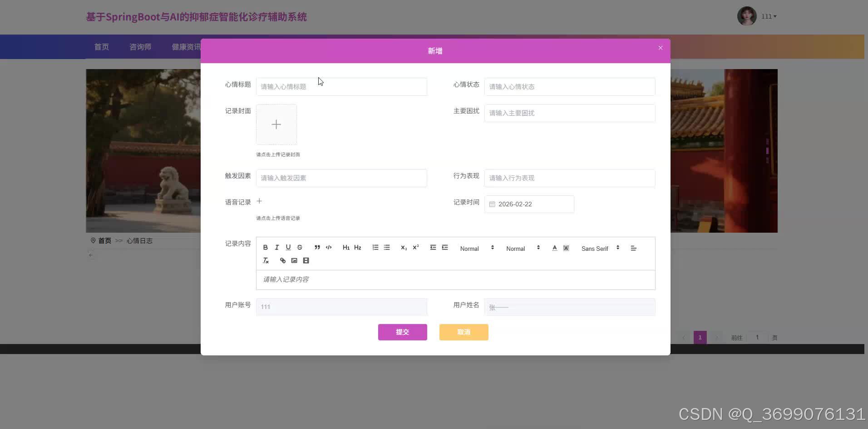Open the second Normal heading dropdown
The width and height of the screenshot is (868, 429).
tap(523, 248)
